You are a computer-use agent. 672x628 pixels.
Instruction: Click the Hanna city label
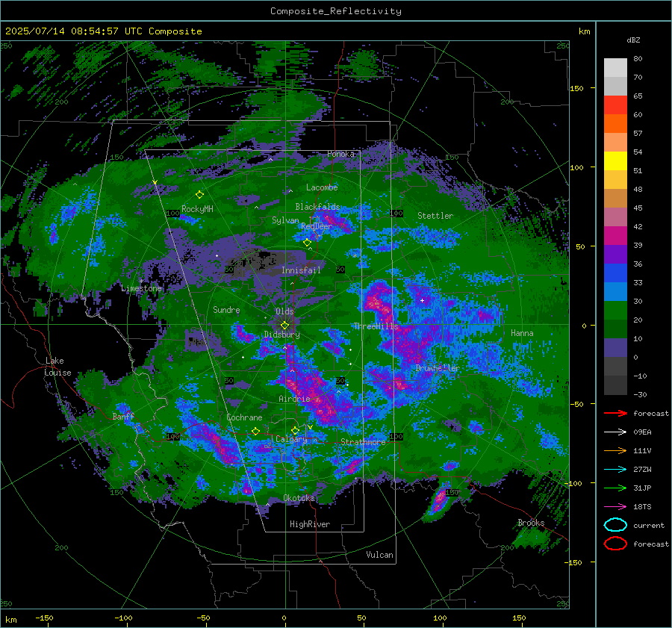[522, 333]
